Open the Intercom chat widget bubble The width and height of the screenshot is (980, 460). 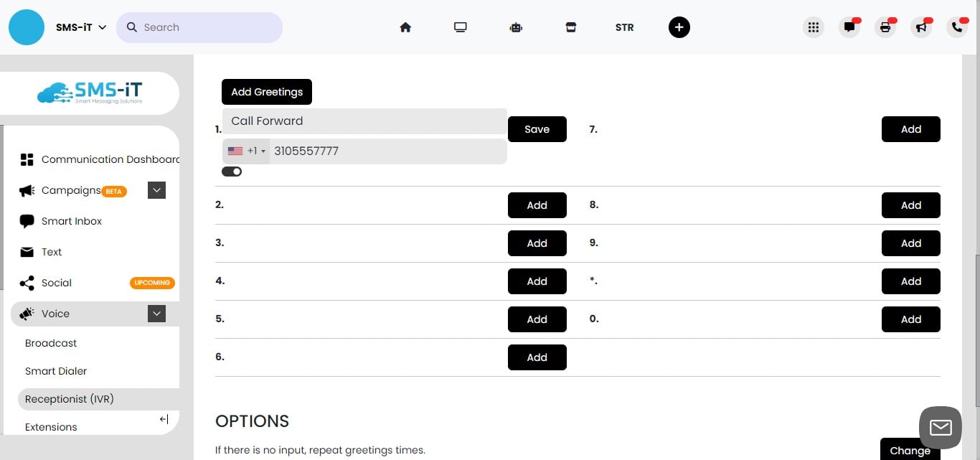pos(940,427)
